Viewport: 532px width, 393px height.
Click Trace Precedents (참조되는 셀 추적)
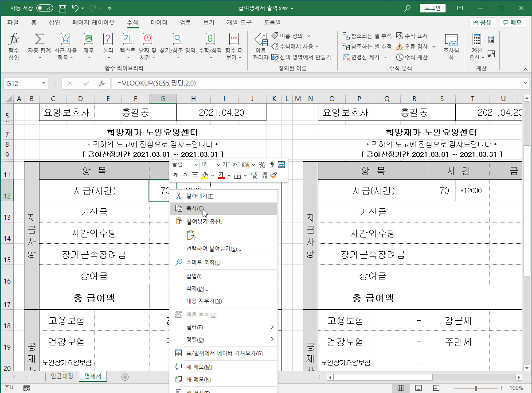tap(368, 36)
